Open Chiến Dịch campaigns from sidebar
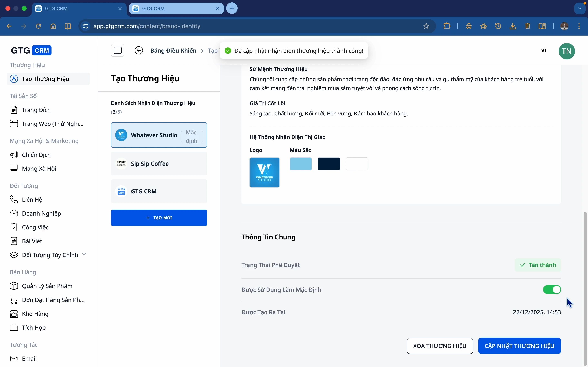The height and width of the screenshot is (367, 588). point(37,155)
